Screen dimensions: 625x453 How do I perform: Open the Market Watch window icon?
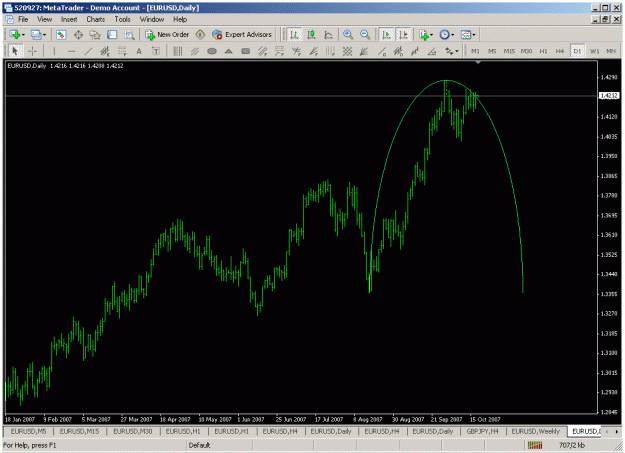[x=61, y=35]
